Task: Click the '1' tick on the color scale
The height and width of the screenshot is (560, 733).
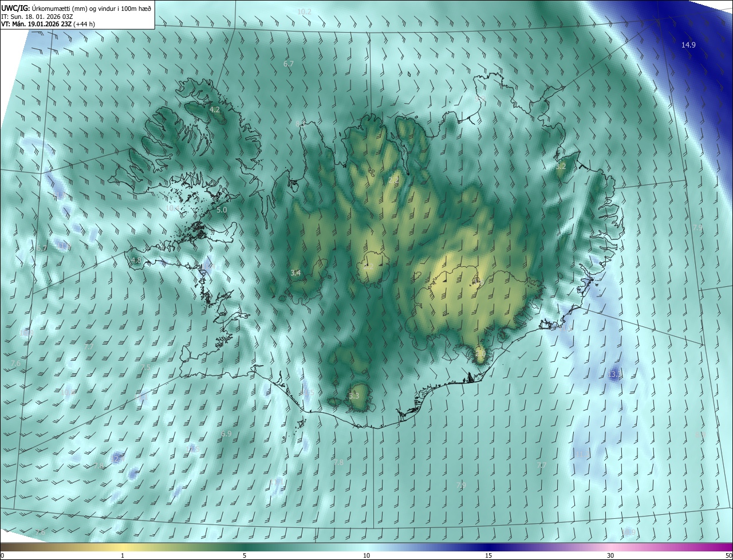Action: [123, 555]
